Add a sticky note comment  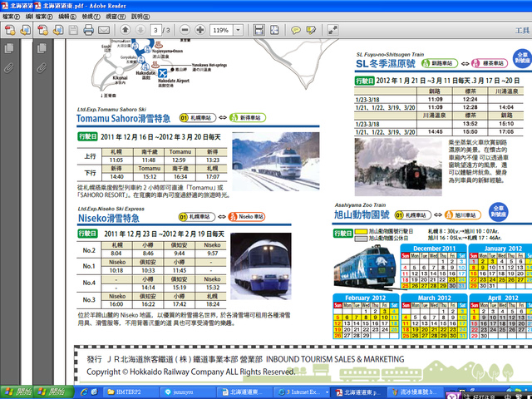point(296,31)
